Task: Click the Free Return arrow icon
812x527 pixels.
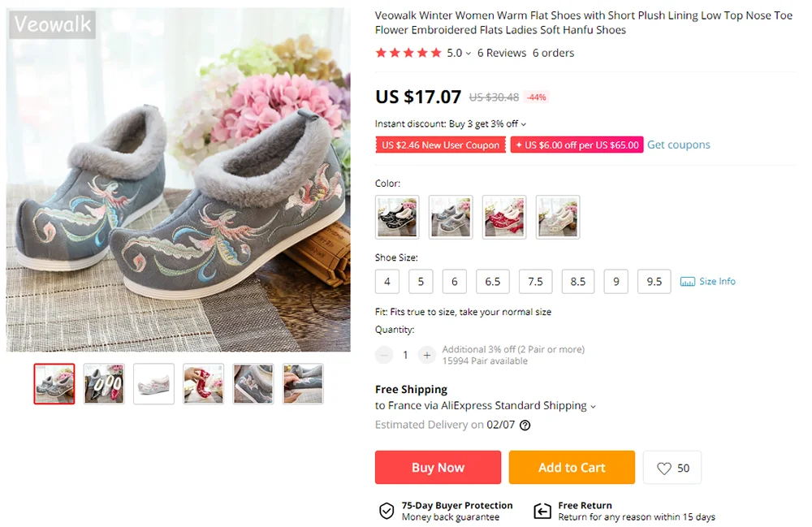Action: click(x=542, y=511)
